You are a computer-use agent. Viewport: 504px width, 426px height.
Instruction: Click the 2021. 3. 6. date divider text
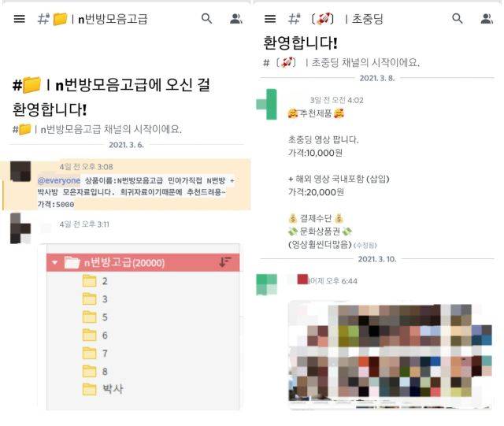tap(126, 145)
